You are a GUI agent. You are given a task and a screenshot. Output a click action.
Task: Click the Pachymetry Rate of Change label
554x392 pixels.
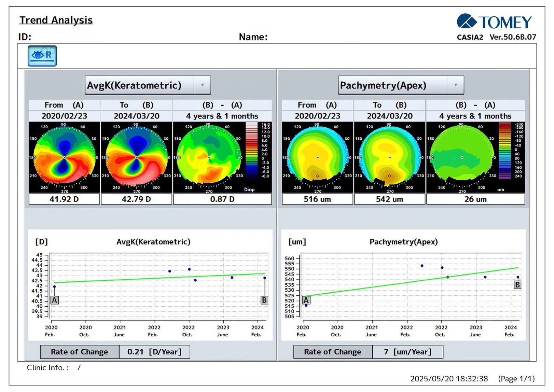point(333,352)
